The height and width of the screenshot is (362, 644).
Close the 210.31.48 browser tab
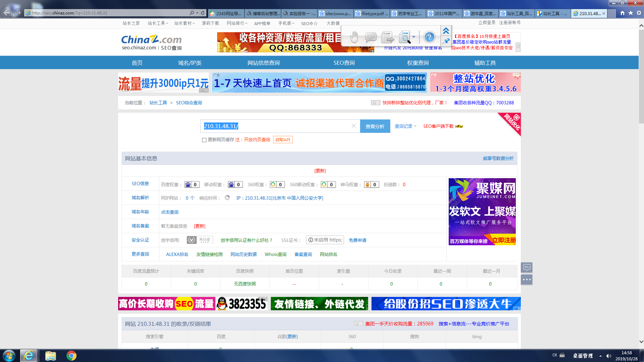point(604,13)
